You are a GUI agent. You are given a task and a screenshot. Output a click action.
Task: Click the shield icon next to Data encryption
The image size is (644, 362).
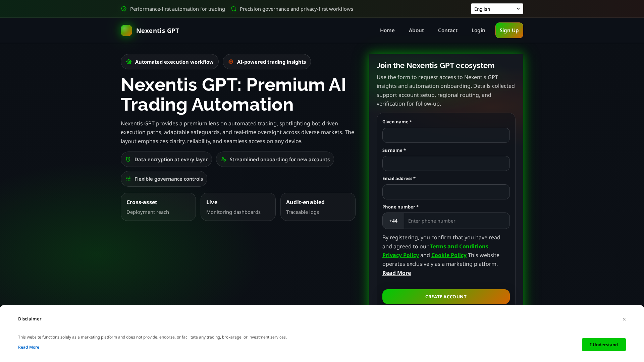coord(128,159)
